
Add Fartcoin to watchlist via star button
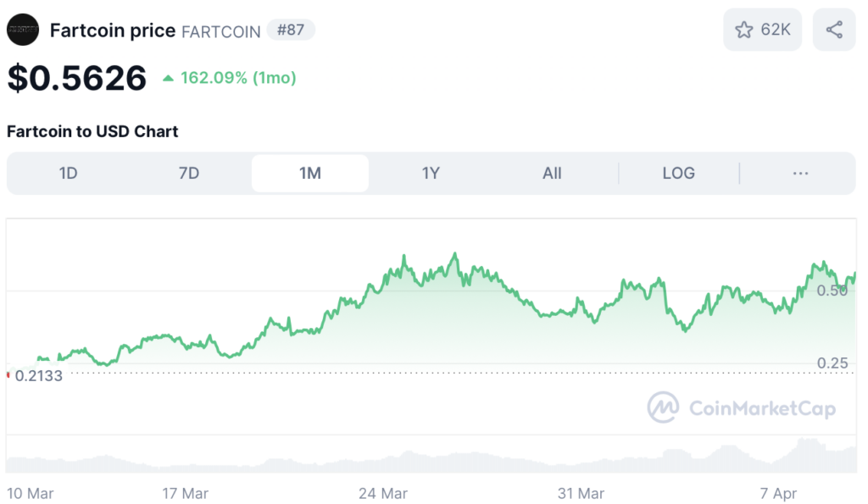tap(762, 30)
